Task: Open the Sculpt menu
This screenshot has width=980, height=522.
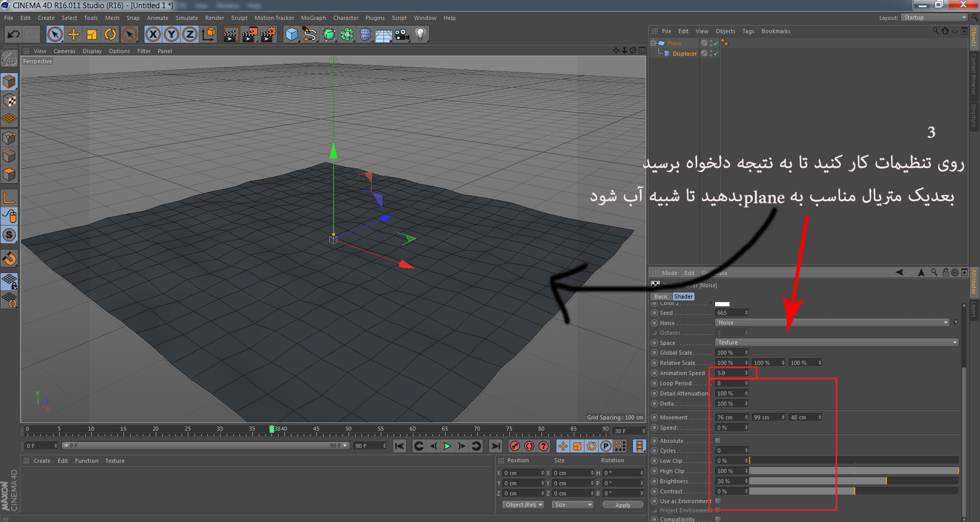Action: pyautogui.click(x=239, y=18)
